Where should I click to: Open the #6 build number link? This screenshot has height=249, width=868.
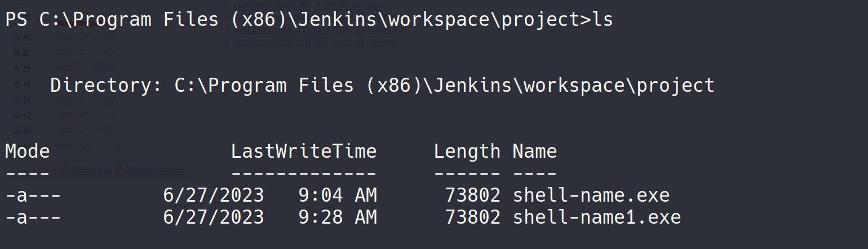pos(26,69)
